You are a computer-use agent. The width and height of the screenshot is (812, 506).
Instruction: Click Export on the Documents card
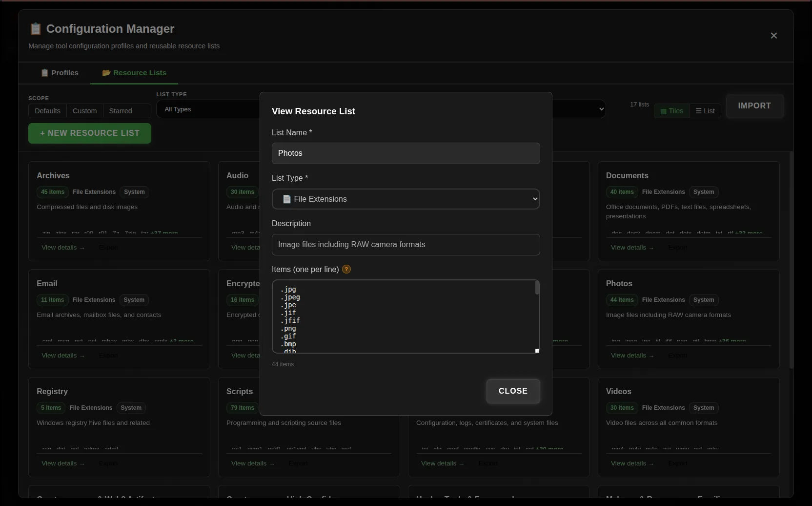678,248
